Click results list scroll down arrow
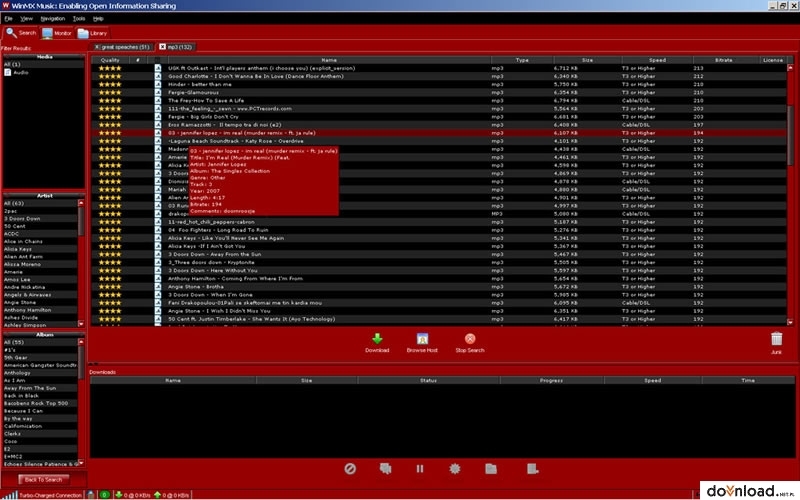The width and height of the screenshot is (800, 500). click(x=790, y=322)
